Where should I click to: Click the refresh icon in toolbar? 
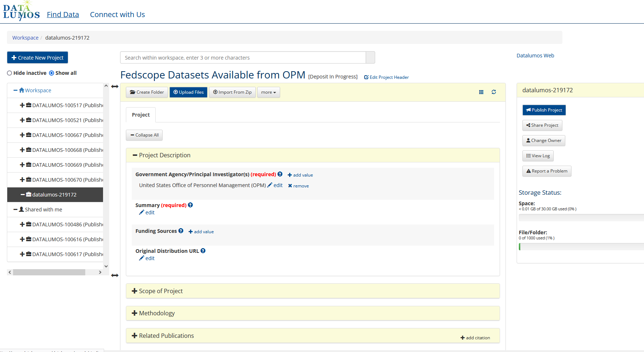493,92
